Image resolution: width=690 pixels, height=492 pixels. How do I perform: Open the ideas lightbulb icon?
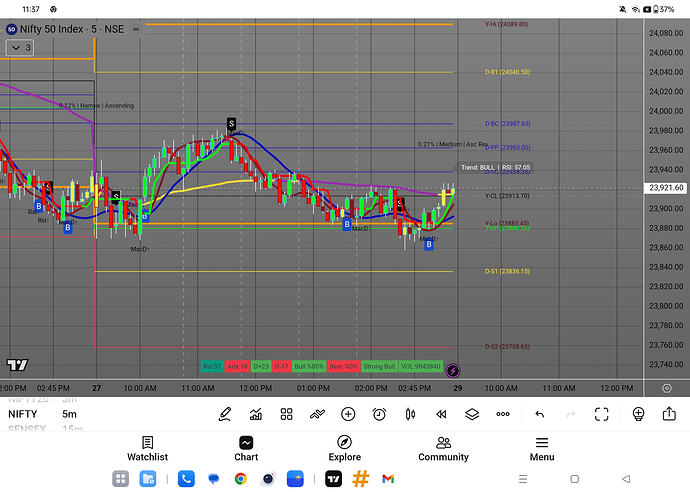pyautogui.click(x=639, y=414)
